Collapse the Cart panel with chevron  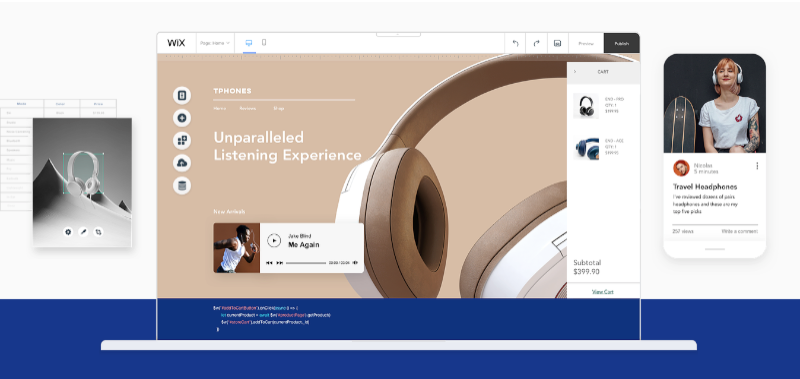pos(575,72)
